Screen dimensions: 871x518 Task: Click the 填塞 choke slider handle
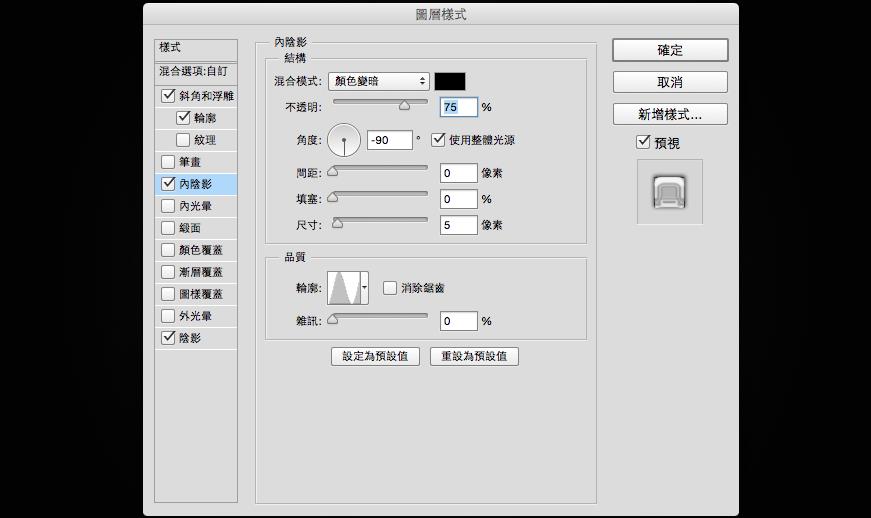333,197
